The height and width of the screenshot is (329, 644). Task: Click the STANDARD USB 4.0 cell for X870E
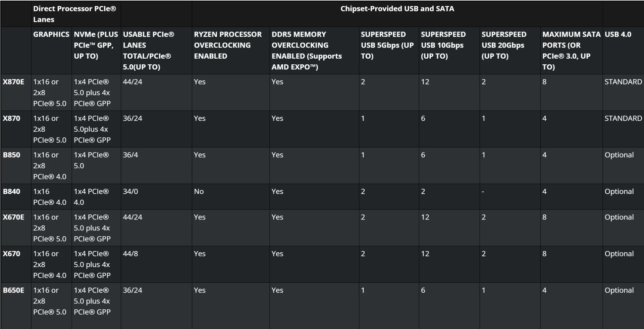click(x=623, y=82)
